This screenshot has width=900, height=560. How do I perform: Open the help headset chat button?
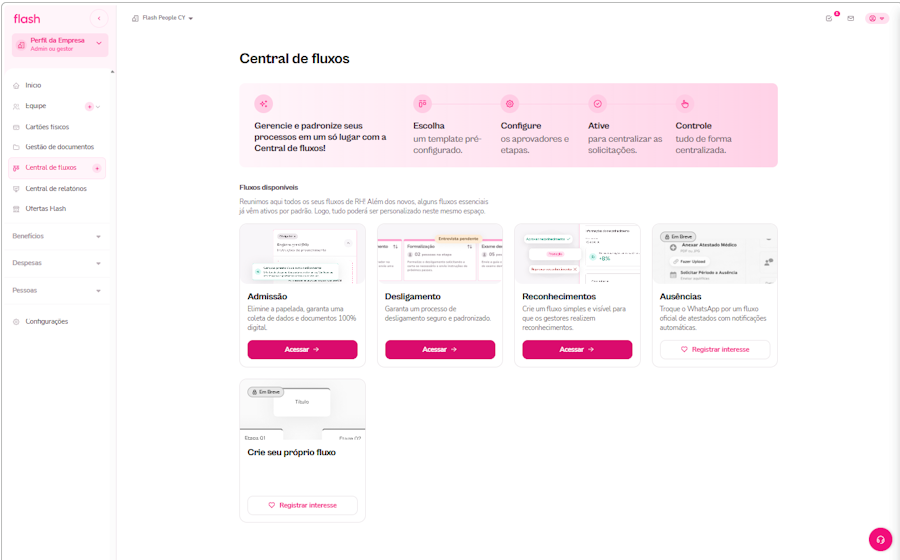pos(880,539)
